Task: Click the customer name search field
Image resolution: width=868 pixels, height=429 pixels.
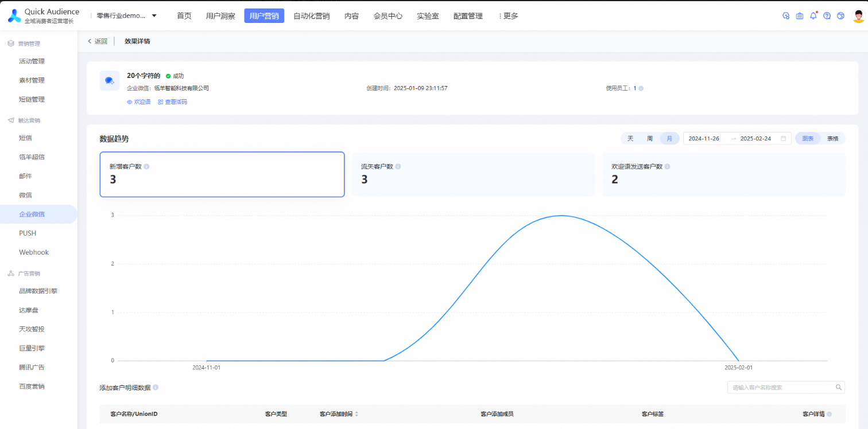Action: (x=786, y=388)
